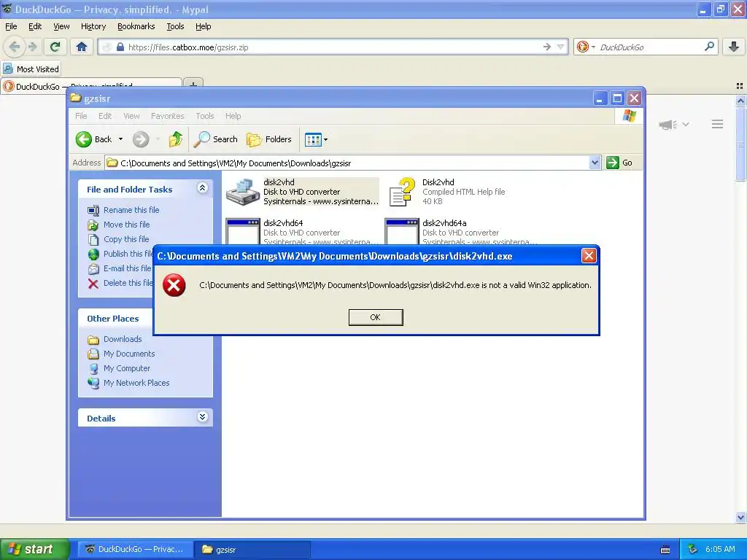Click OK in the error dialog
Viewport: 747px width, 560px height.
[376, 317]
